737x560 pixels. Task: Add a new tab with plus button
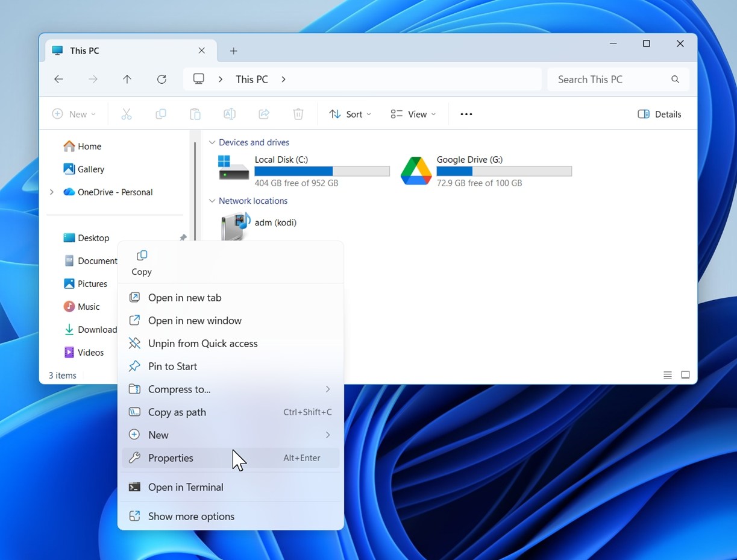click(234, 51)
